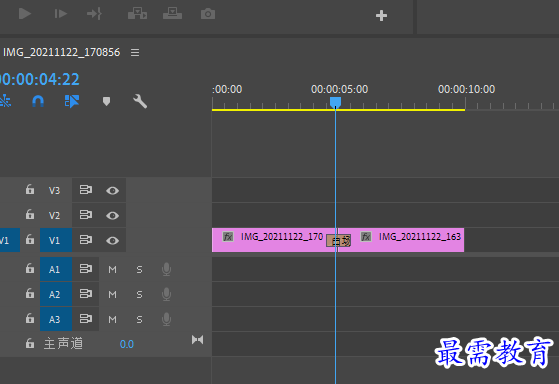Toggle V1 source patching indicator

(10, 240)
